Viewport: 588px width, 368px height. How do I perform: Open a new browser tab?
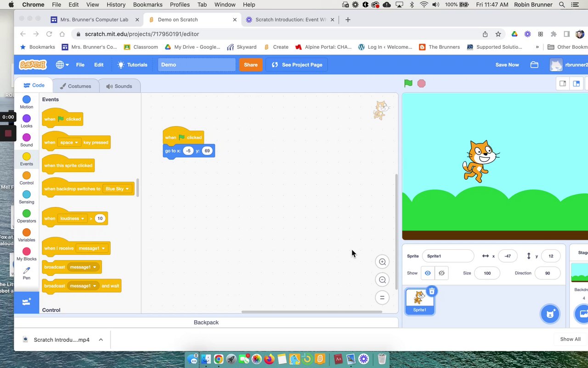348,20
